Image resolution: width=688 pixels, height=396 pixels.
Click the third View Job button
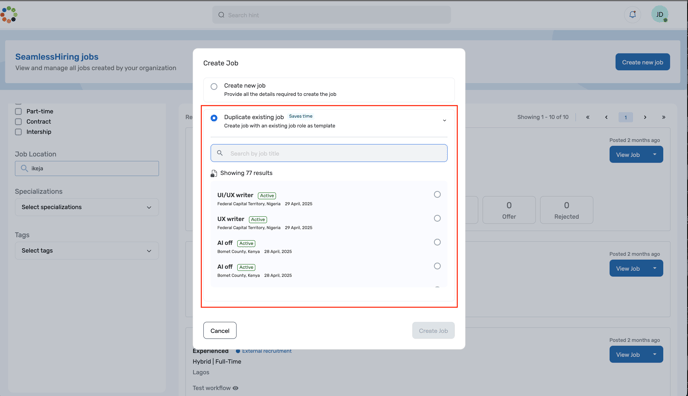[x=628, y=354]
